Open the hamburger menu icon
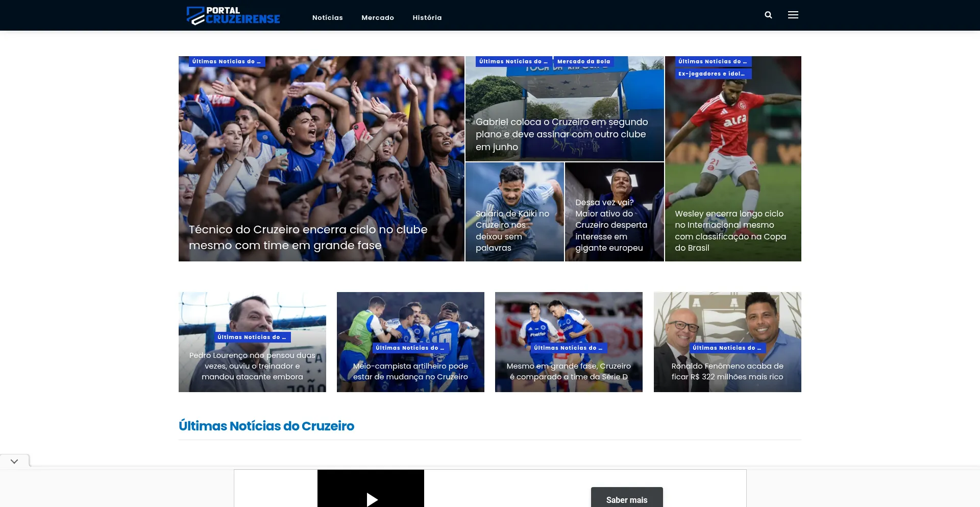 (793, 15)
